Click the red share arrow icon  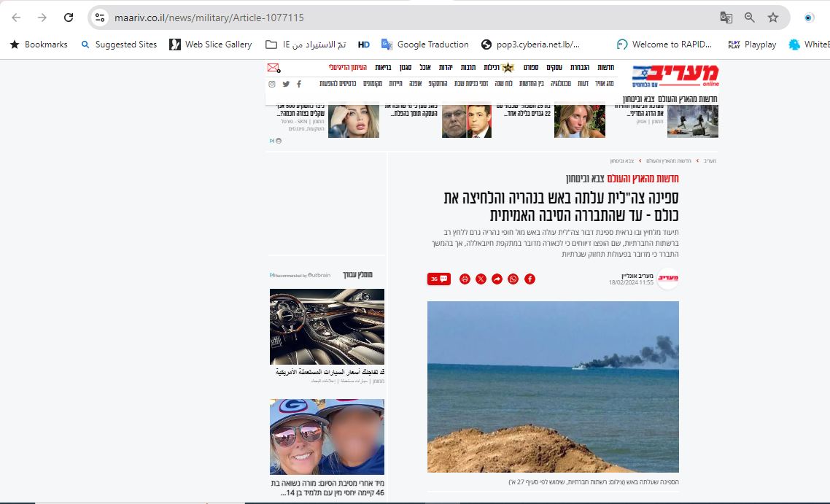[497, 279]
